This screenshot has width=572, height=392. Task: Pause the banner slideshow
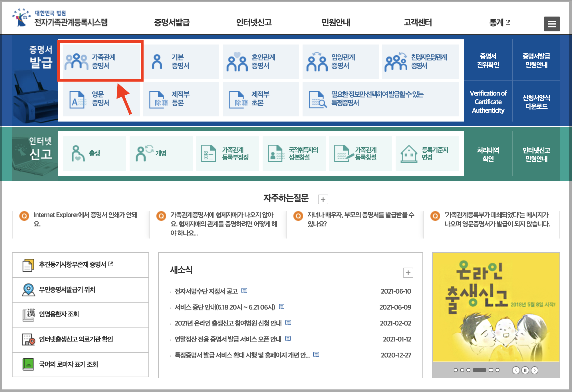[x=525, y=370]
